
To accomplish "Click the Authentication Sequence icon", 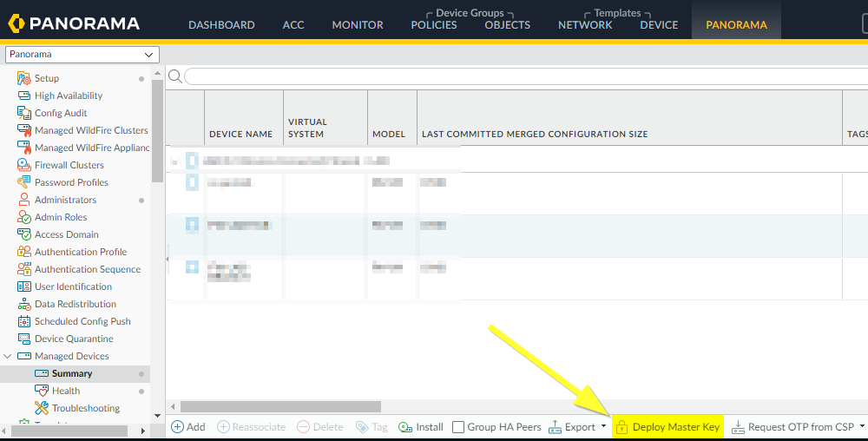I will [23, 269].
